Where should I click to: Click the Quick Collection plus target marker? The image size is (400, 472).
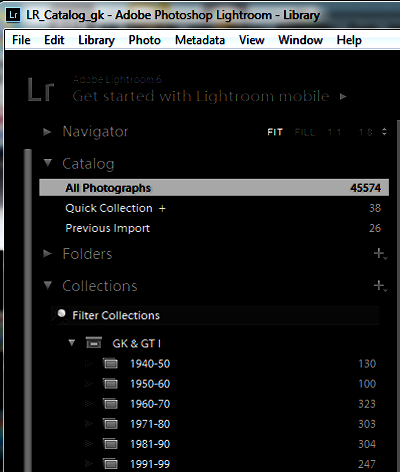(162, 208)
